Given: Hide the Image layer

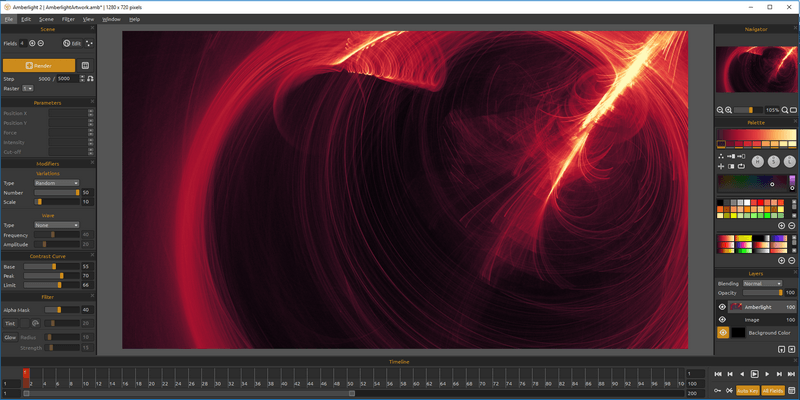Looking at the screenshot, I should 722,319.
